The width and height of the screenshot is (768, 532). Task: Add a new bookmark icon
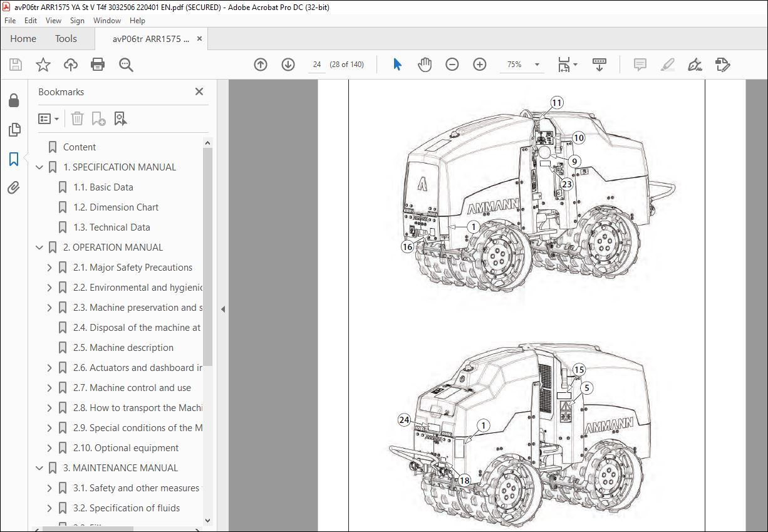coord(98,118)
